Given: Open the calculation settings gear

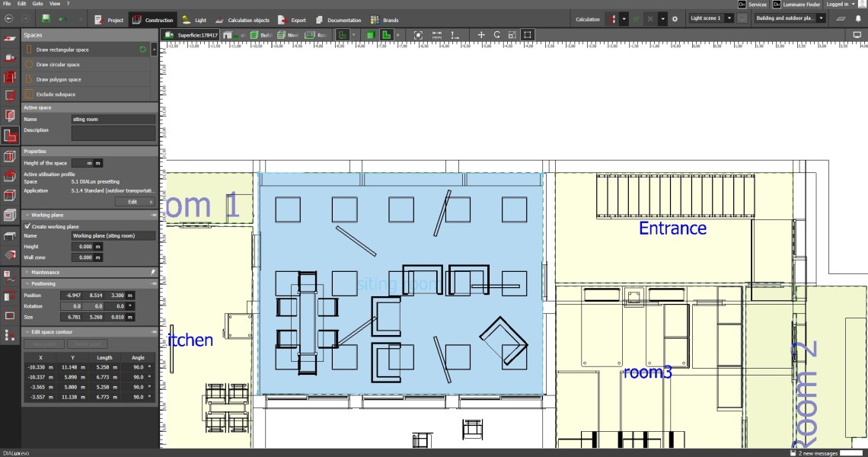Looking at the screenshot, I should (x=675, y=18).
